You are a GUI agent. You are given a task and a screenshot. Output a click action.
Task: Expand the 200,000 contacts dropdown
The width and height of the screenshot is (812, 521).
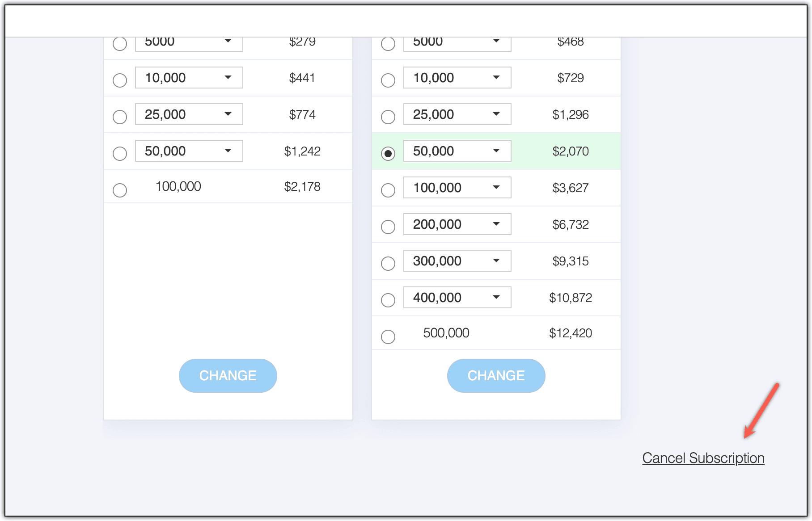(457, 224)
